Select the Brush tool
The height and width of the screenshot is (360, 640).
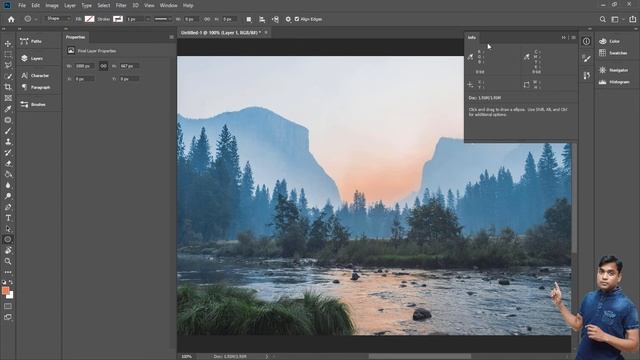click(x=8, y=131)
